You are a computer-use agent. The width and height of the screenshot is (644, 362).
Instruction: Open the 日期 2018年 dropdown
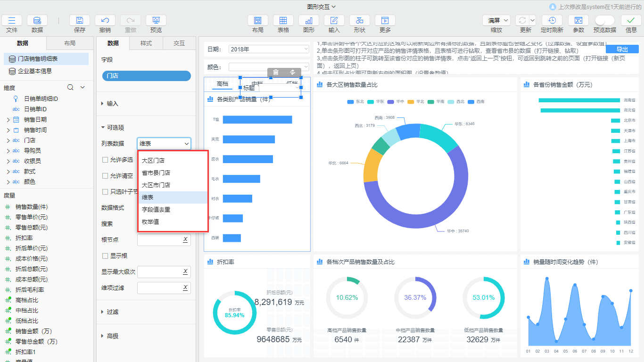(269, 49)
